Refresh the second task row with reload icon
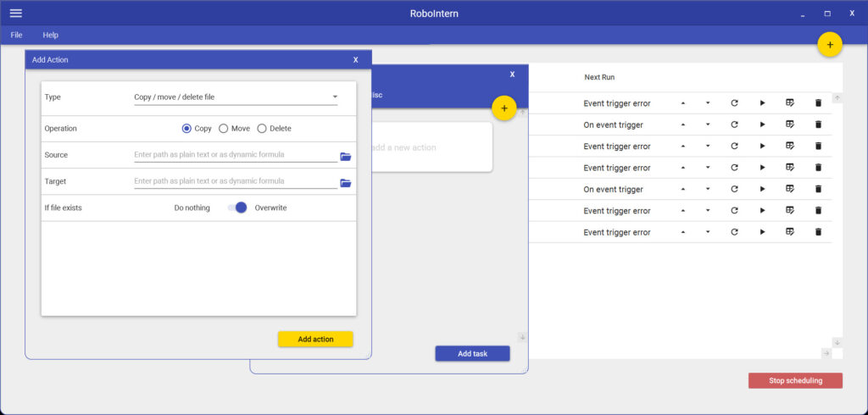Screen dimensions: 868x415 tap(735, 125)
